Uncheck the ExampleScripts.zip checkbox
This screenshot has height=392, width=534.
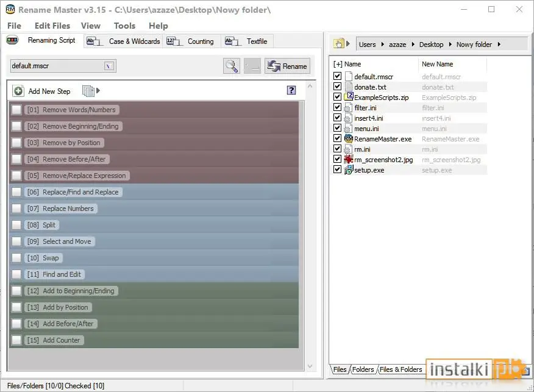point(337,97)
